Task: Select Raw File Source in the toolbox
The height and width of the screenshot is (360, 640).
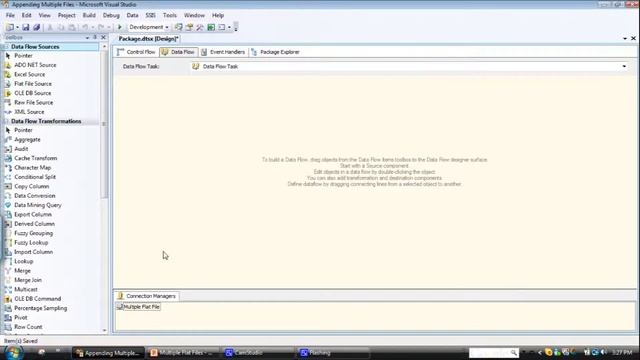Action: click(33, 102)
